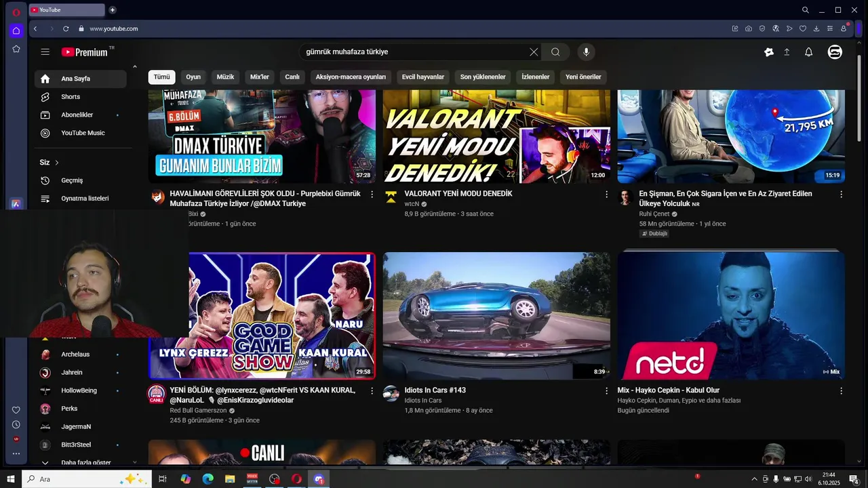Select the Müzik filter chip
The height and width of the screenshot is (488, 868).
point(225,77)
